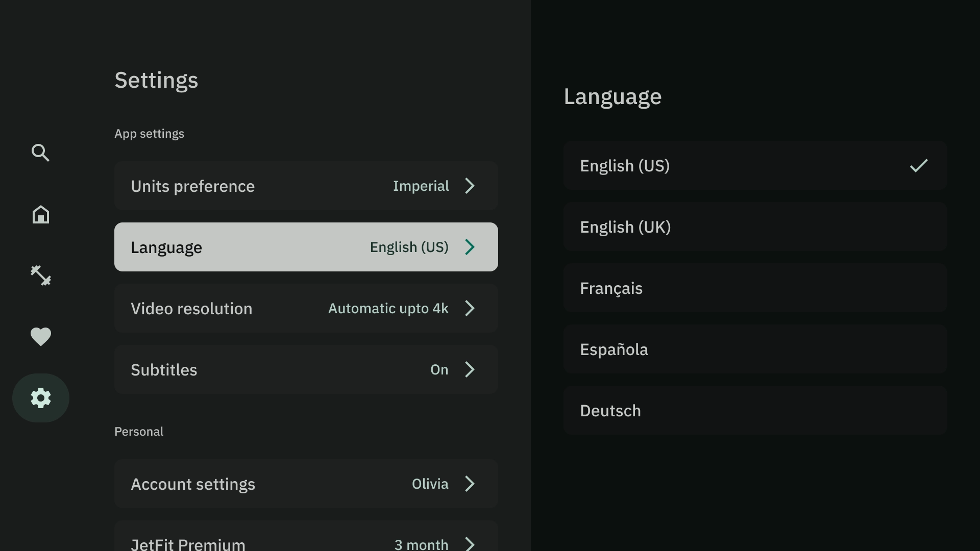This screenshot has width=980, height=551.
Task: Select the Search icon in sidebar
Action: click(40, 154)
